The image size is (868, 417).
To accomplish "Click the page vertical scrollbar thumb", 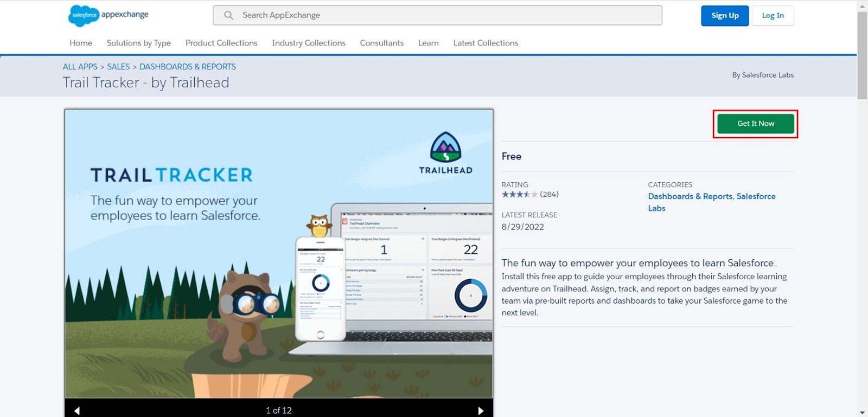I will tap(863, 55).
